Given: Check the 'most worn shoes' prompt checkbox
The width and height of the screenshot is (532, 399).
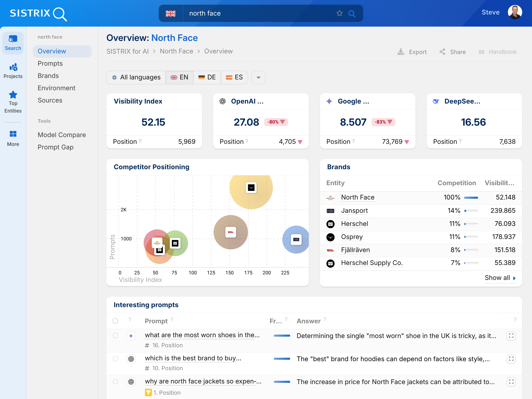Looking at the screenshot, I should pos(115,336).
